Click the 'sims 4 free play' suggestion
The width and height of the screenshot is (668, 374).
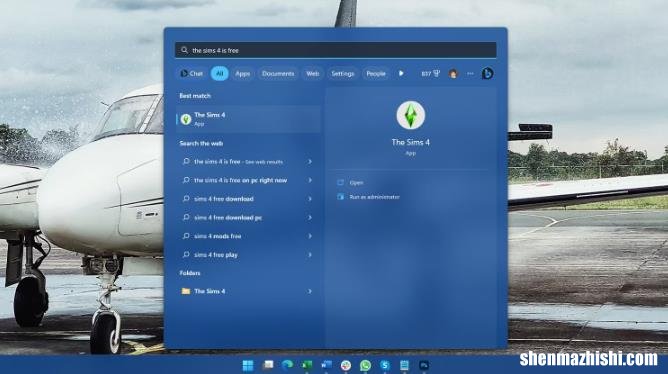coord(248,255)
